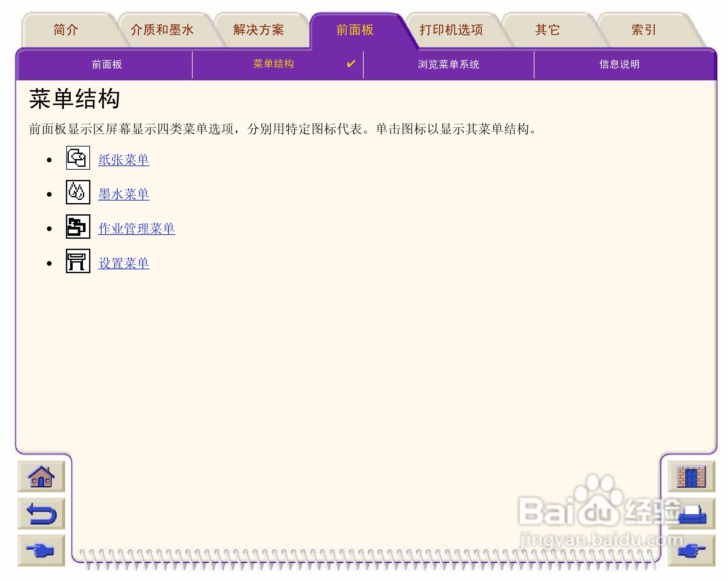Click the home house icon

point(41,477)
